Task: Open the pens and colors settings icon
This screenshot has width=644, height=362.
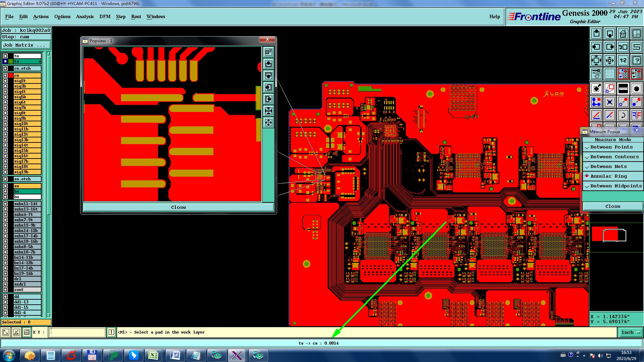Action: (596, 74)
